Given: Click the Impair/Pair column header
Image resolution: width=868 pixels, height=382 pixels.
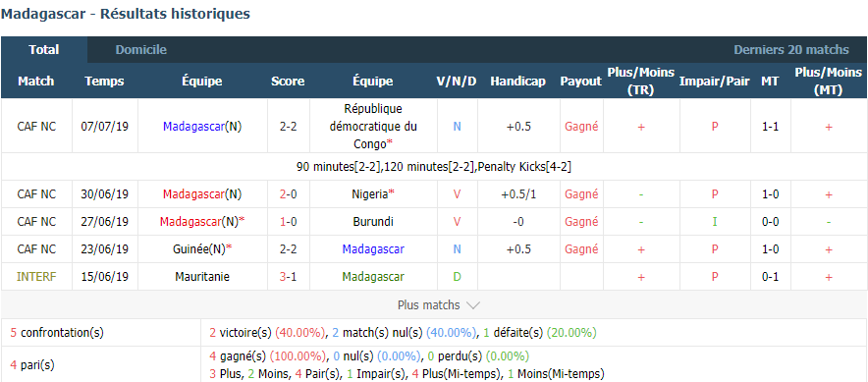Looking at the screenshot, I should coord(715,82).
